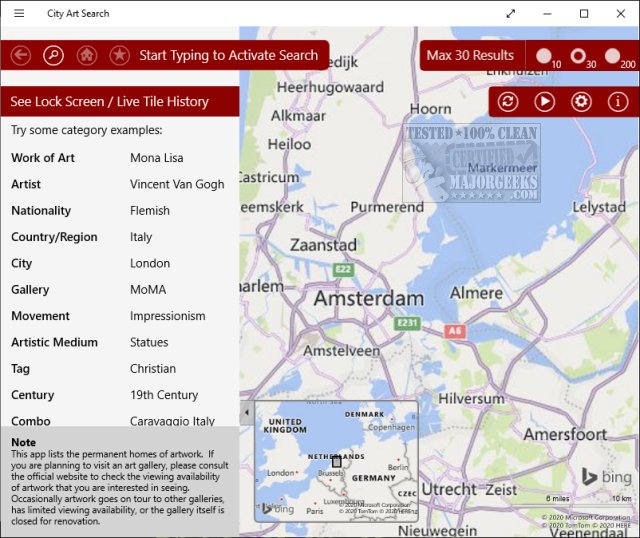
Task: Open settings gear icon
Action: pyautogui.click(x=581, y=101)
